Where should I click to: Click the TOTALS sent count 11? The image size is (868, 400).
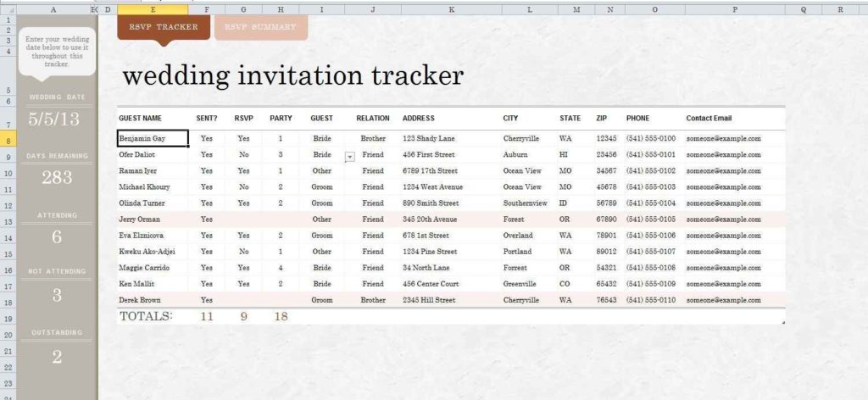(x=207, y=316)
